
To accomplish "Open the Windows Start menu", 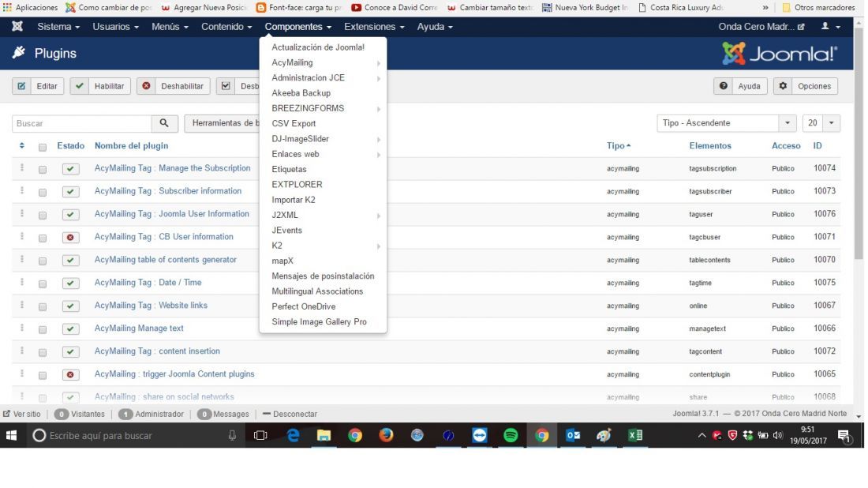I will click(x=11, y=436).
